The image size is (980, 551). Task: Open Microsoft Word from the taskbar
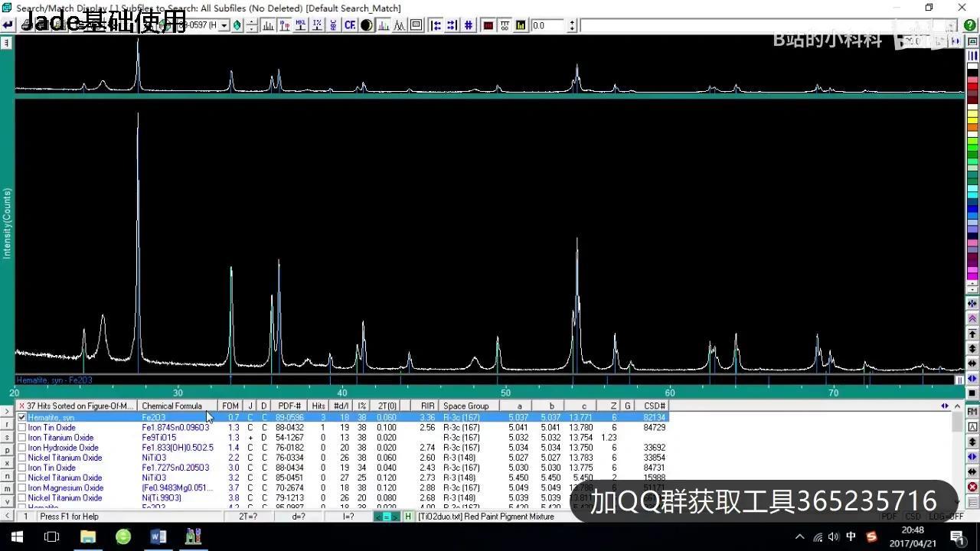pyautogui.click(x=158, y=536)
